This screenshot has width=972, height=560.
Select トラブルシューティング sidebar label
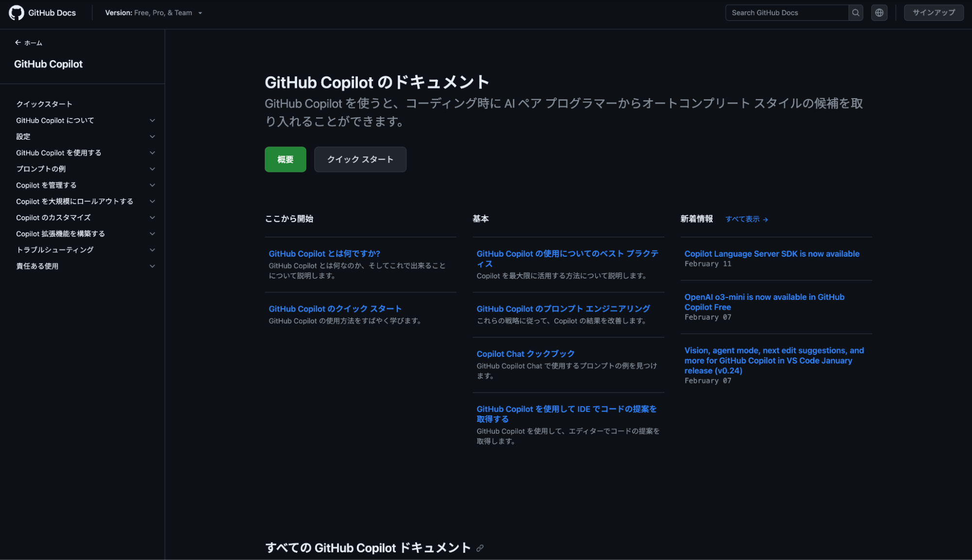coord(55,250)
